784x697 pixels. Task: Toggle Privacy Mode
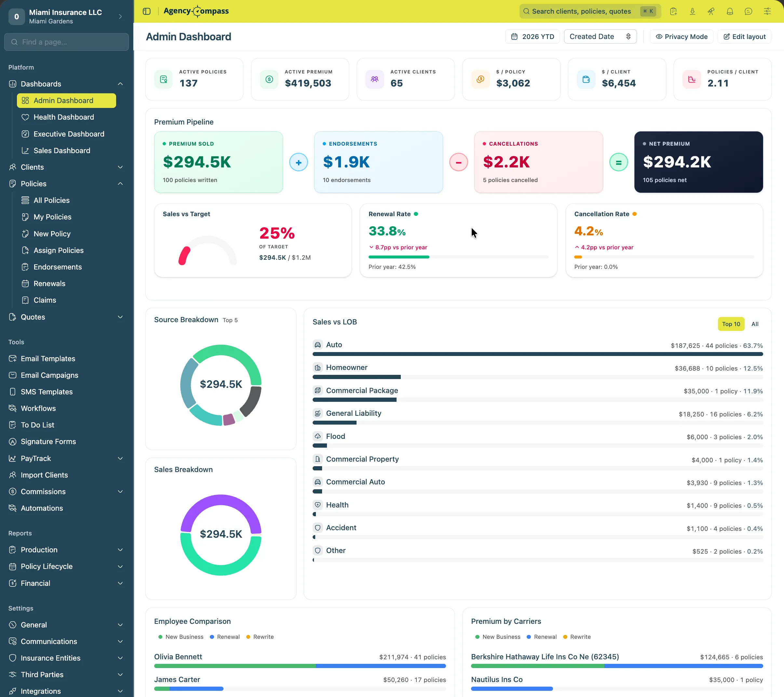(x=682, y=36)
